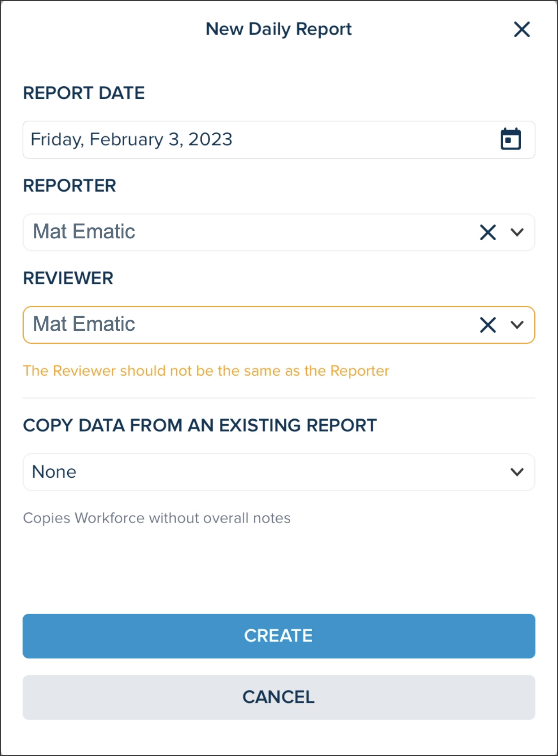
Task: Clear the selected Reviewer value
Action: coord(488,325)
